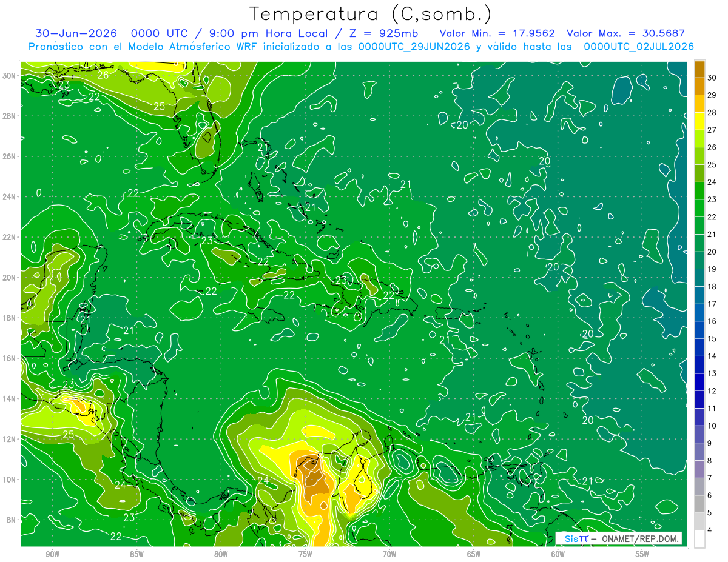Click the "24N" latitude axis label
728x562 pixels.
coord(10,197)
